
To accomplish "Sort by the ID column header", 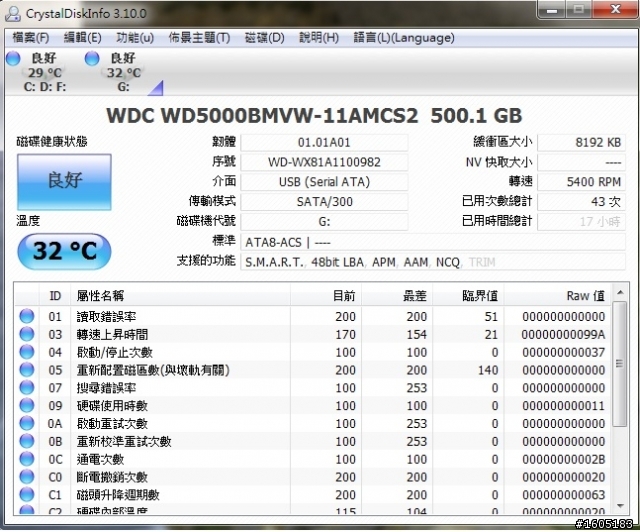I will coord(55,296).
